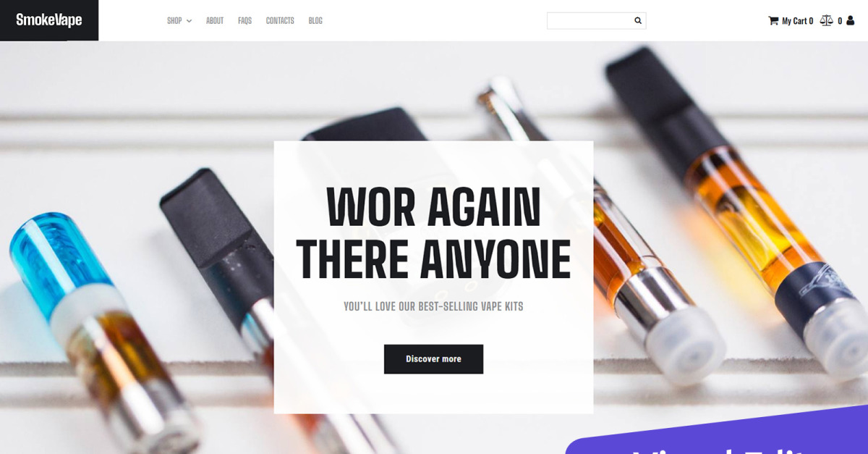Go home via SmokeVape logo
The width and height of the screenshot is (868, 454).
49,20
